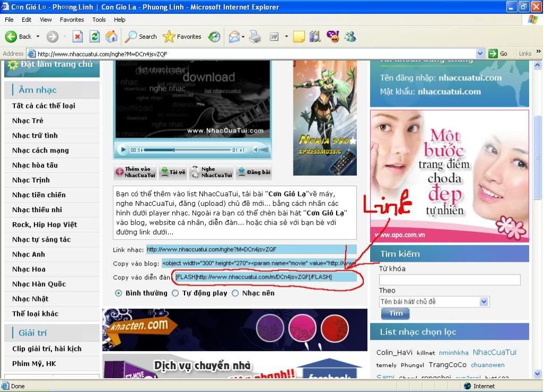Screen dimensions: 544x392
Task: Click the Back arrow toolbar icon
Action: point(11,36)
